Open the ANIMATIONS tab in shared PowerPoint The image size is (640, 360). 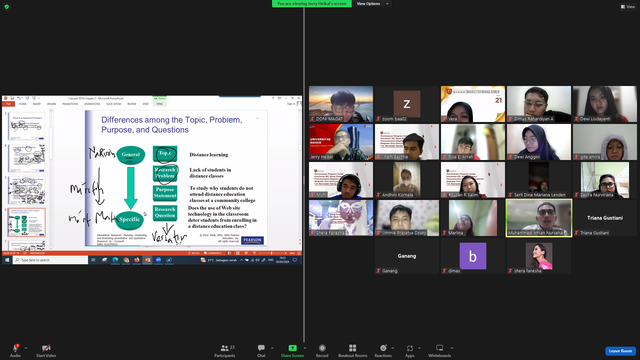(x=92, y=104)
